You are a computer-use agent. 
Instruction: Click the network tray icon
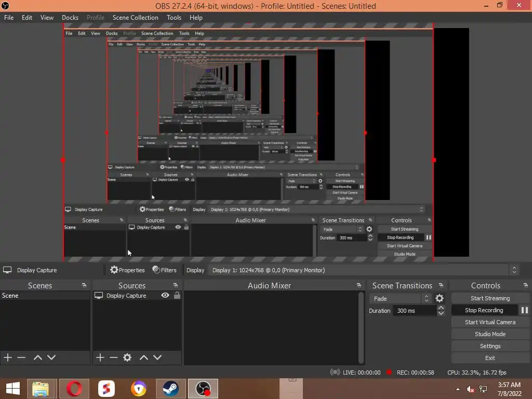point(483,389)
